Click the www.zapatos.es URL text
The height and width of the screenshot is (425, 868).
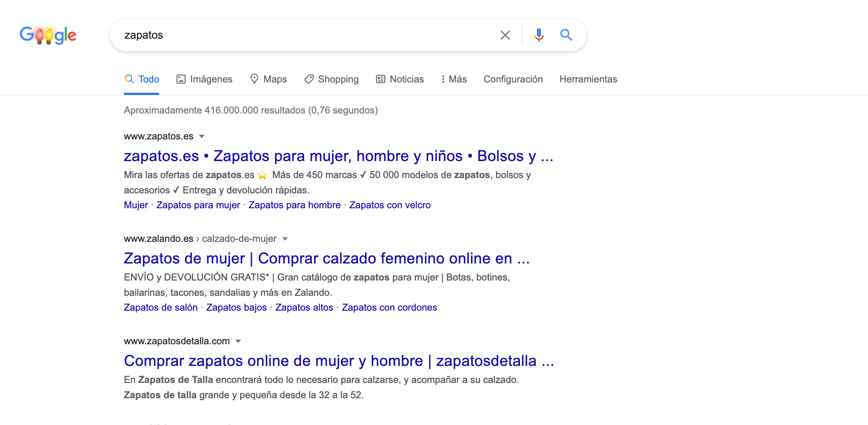(158, 136)
